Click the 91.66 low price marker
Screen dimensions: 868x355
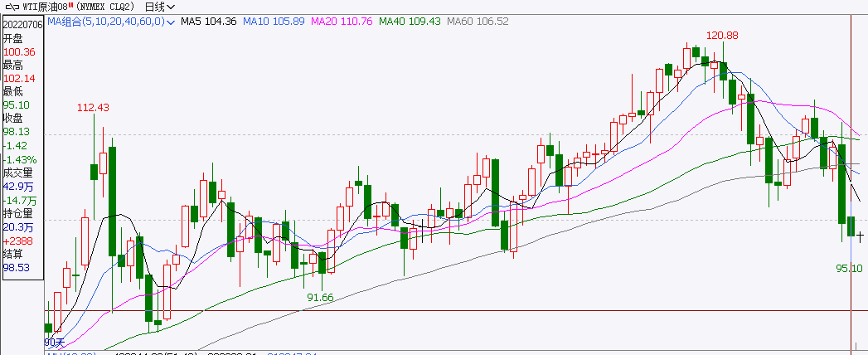pyautogui.click(x=321, y=298)
